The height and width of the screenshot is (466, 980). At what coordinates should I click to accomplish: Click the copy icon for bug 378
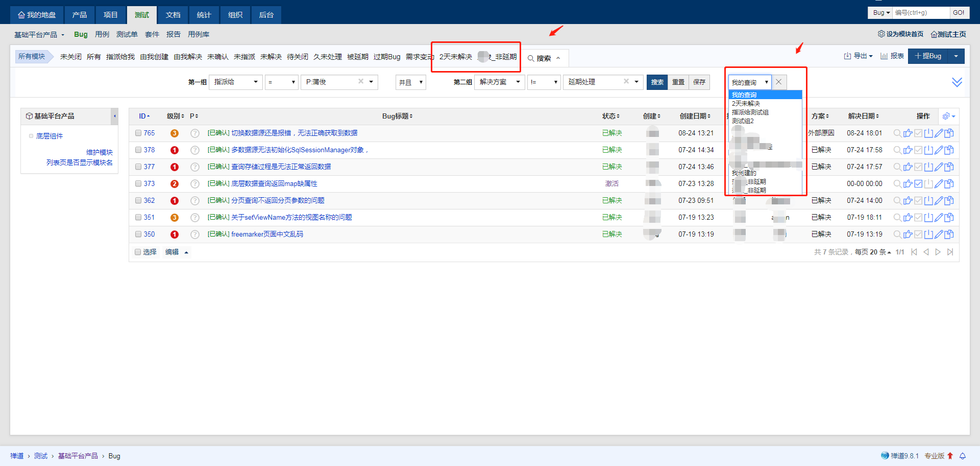(x=949, y=150)
